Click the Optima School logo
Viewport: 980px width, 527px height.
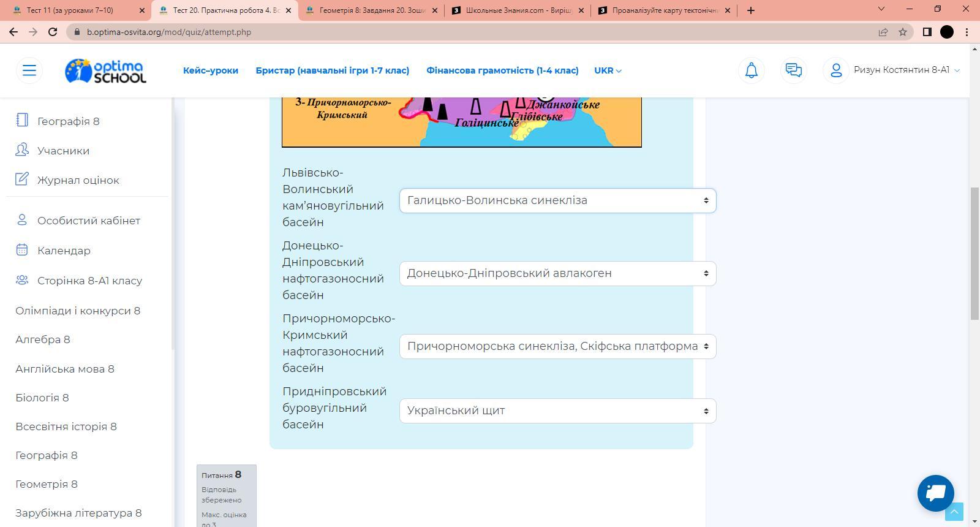click(x=106, y=71)
